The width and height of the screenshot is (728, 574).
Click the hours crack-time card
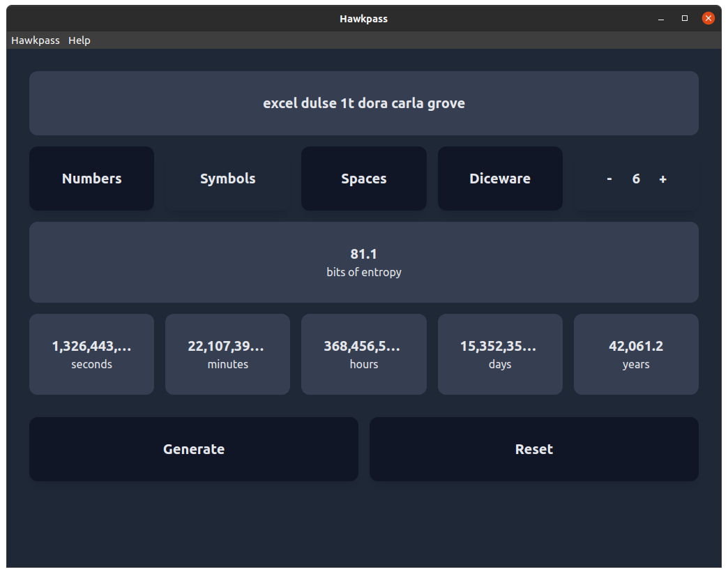tap(363, 354)
